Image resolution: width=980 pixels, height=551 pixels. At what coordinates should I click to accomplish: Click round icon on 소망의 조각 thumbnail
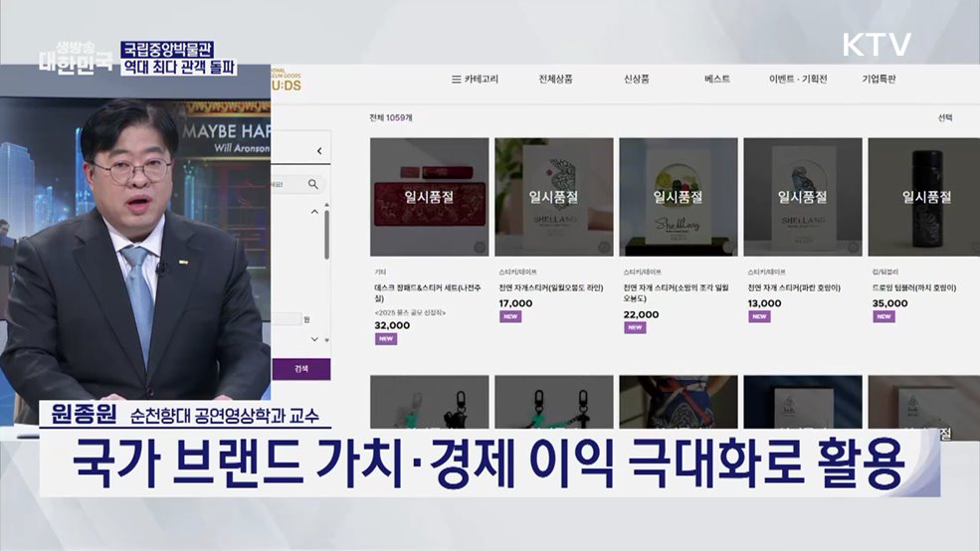click(728, 248)
